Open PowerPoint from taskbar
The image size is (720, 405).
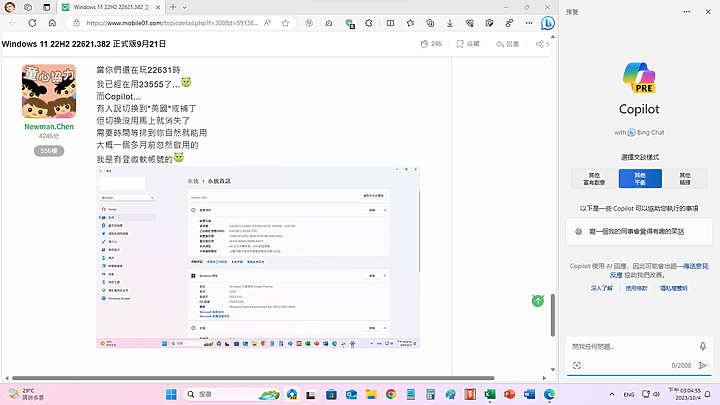pos(509,394)
